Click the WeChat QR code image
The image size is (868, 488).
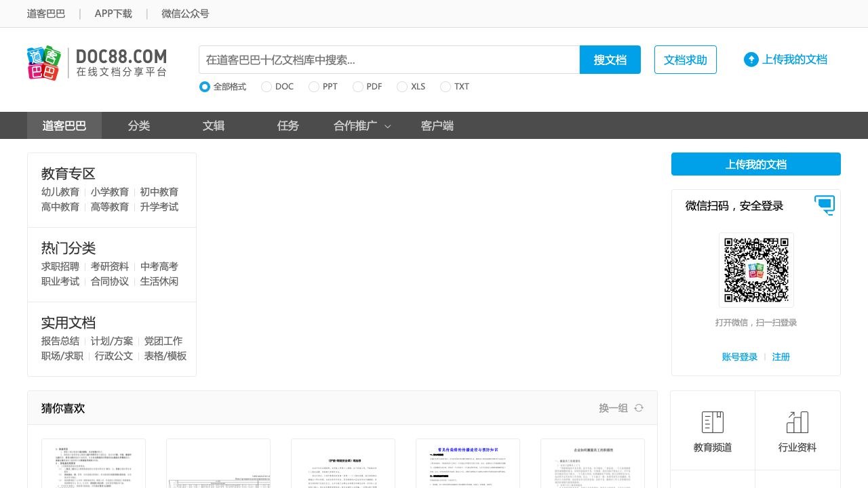[x=756, y=270]
